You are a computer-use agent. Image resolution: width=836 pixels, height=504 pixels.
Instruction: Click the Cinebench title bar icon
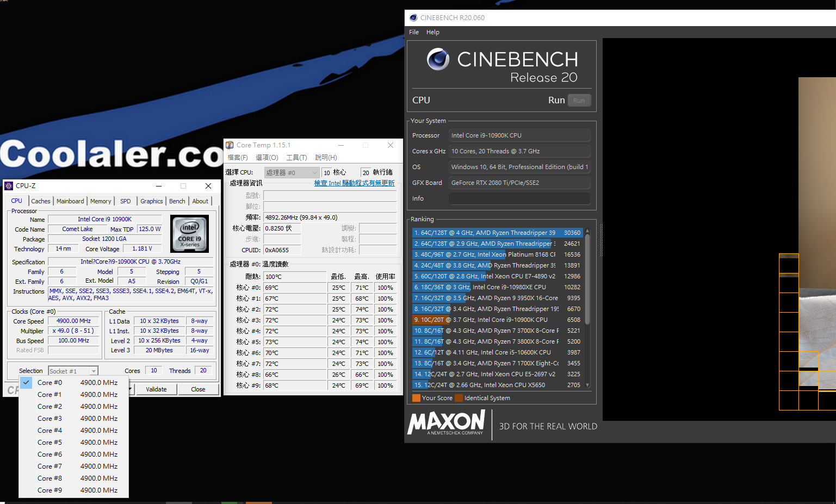413,17
